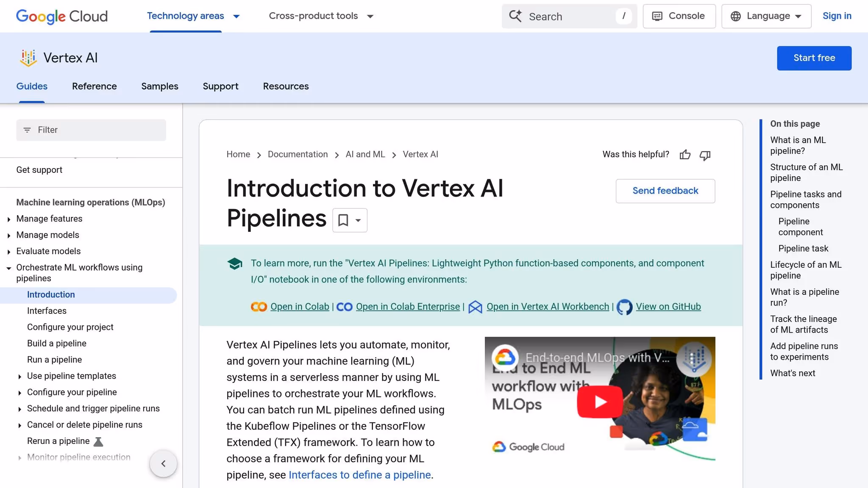This screenshot has height=488, width=868.
Task: Give thumbs down feedback
Action: (x=705, y=155)
